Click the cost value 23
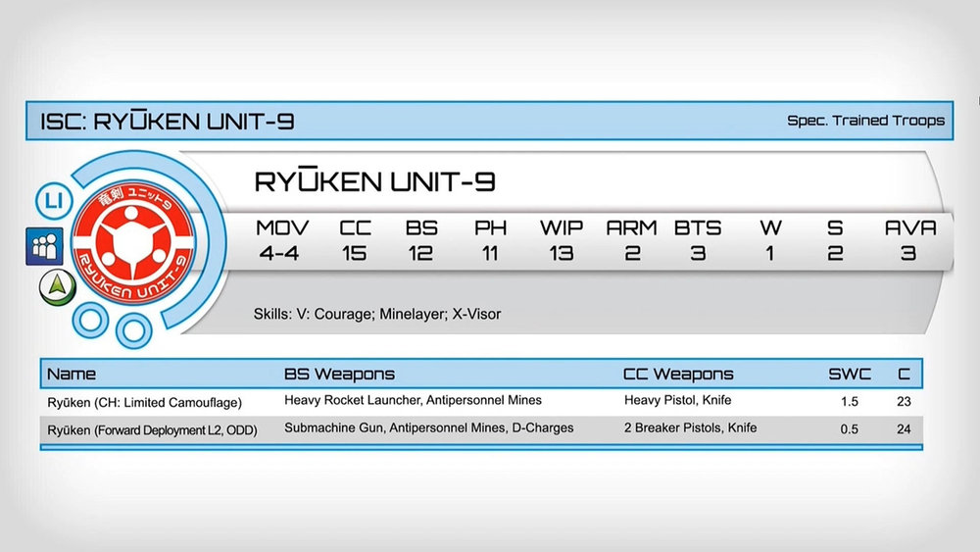980x552 pixels. [904, 401]
